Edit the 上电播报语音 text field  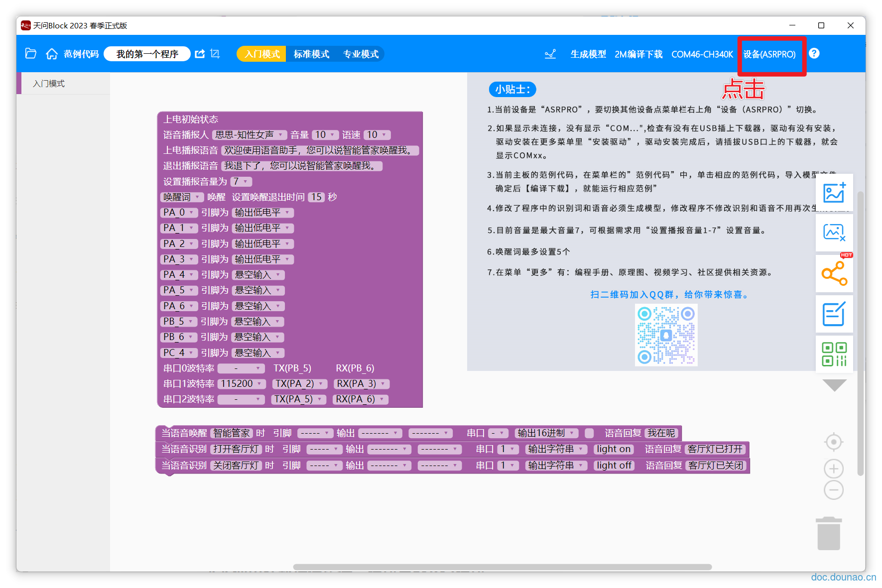click(x=320, y=150)
